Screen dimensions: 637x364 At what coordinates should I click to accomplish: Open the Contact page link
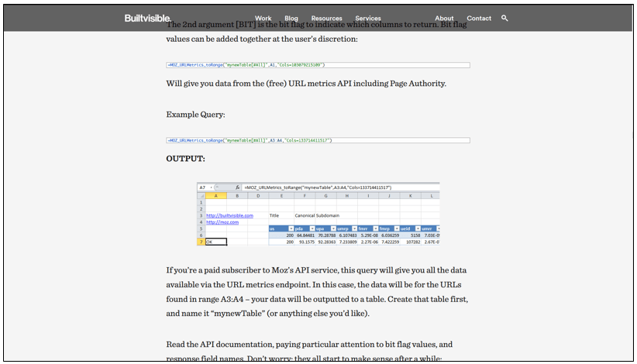tap(479, 19)
